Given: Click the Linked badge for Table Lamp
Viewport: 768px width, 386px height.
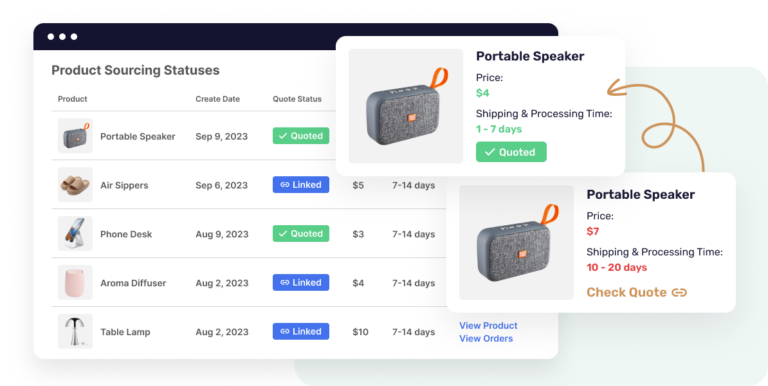Looking at the screenshot, I should pyautogui.click(x=301, y=332).
